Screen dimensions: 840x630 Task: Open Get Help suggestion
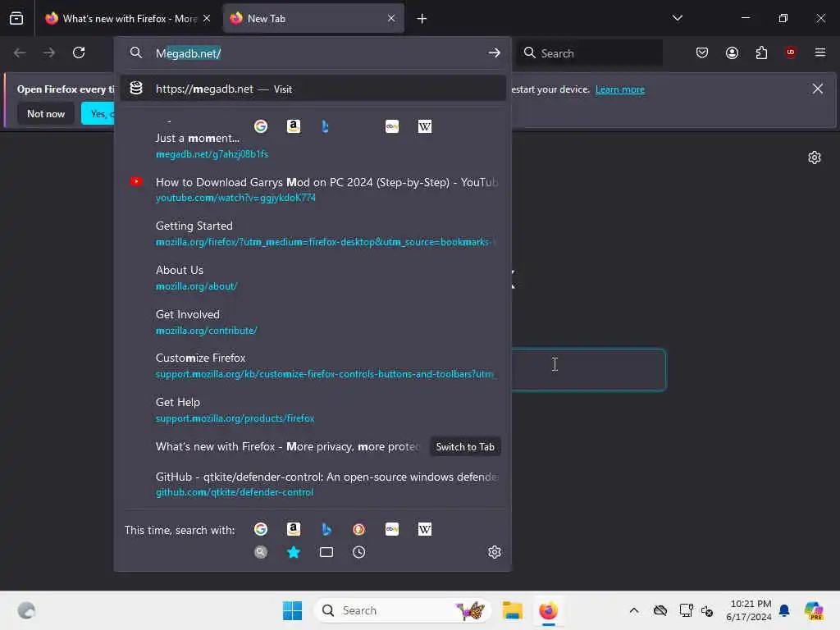tap(313, 410)
